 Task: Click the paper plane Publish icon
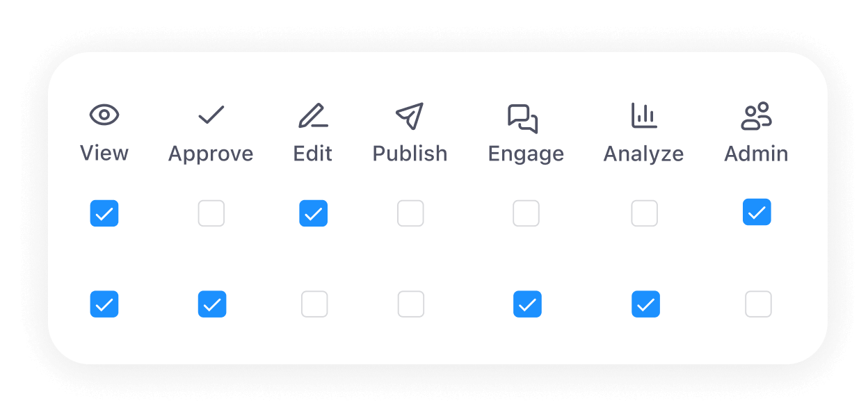point(410,116)
